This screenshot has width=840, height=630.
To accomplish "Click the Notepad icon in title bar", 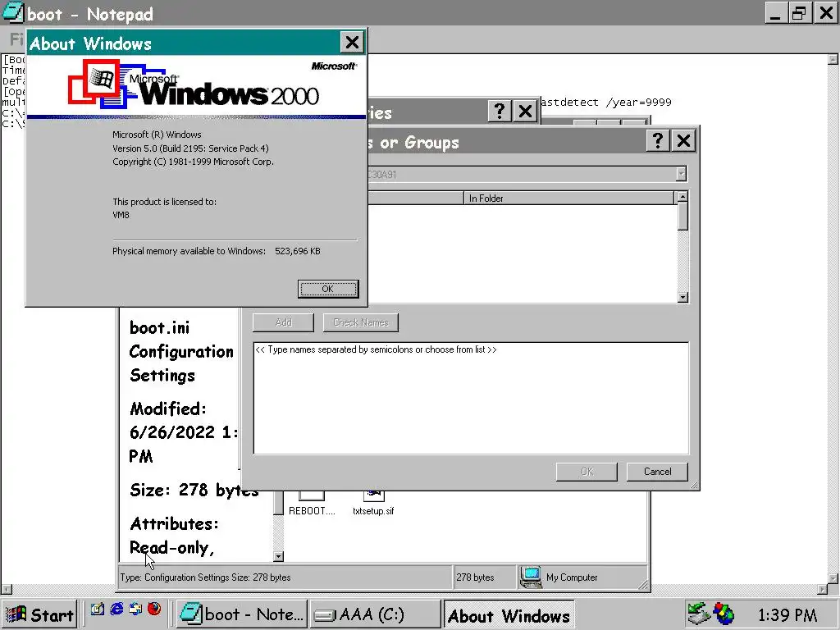I will pos(13,12).
